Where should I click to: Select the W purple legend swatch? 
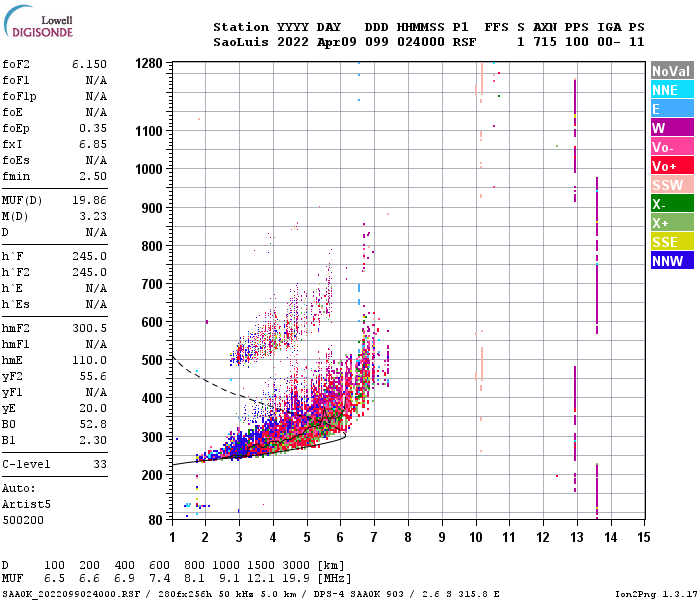point(672,128)
